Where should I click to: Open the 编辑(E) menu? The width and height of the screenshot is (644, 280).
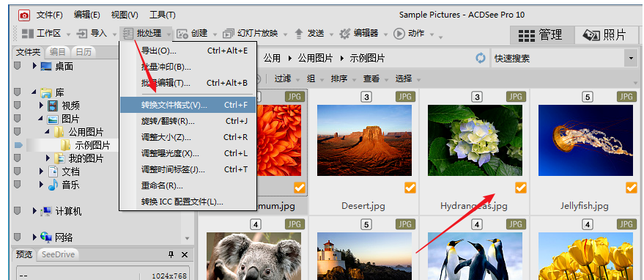(x=86, y=15)
